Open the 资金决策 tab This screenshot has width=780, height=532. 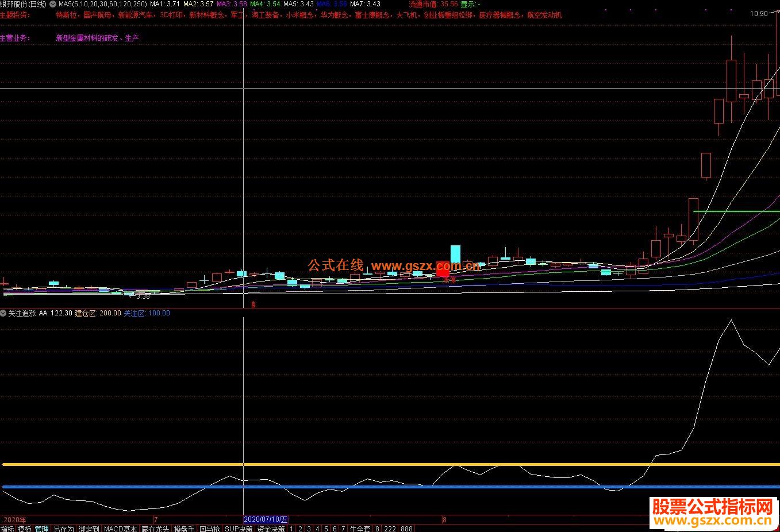[x=271, y=529]
